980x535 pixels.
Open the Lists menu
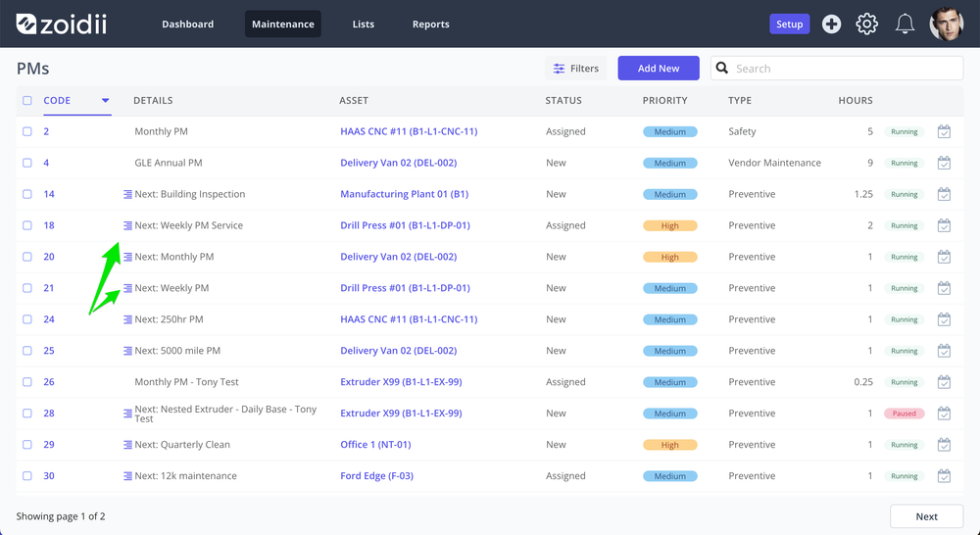(x=364, y=24)
